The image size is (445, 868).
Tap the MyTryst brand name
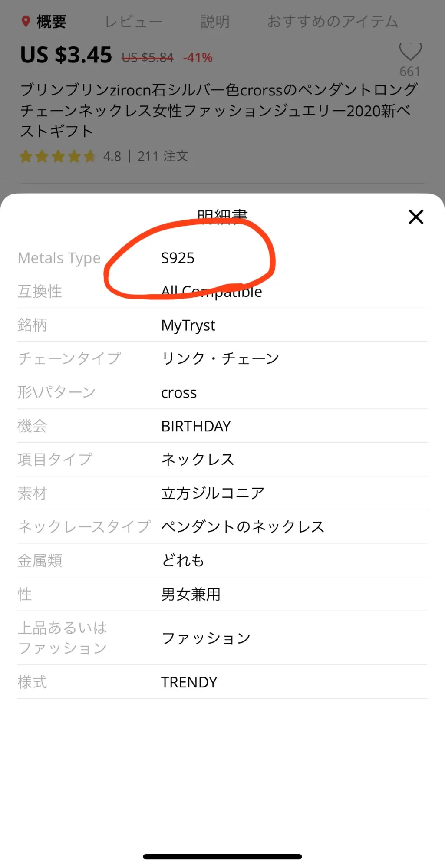188,325
